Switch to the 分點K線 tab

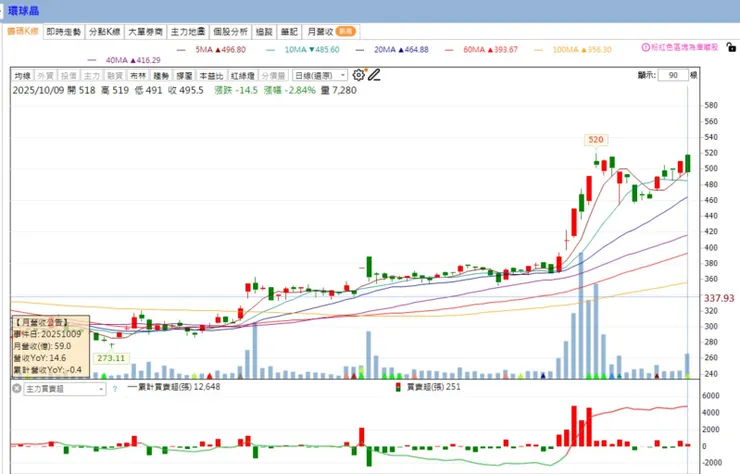point(105,32)
